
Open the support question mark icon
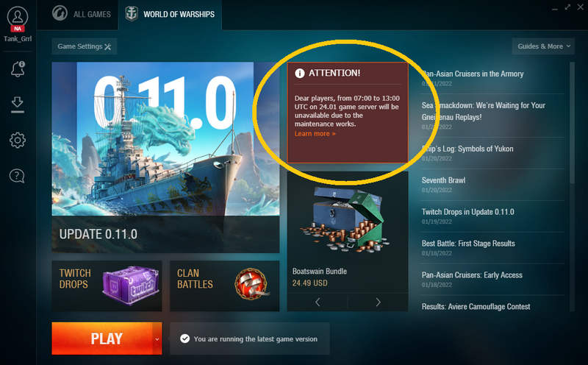tap(17, 175)
